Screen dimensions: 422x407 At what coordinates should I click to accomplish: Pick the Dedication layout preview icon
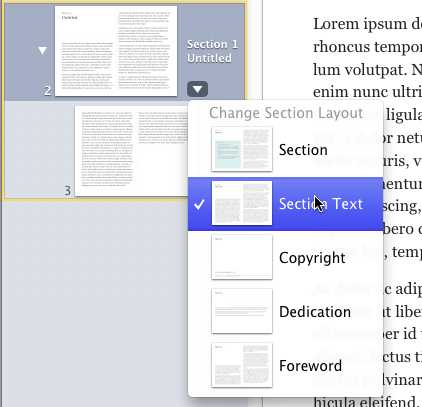(242, 311)
